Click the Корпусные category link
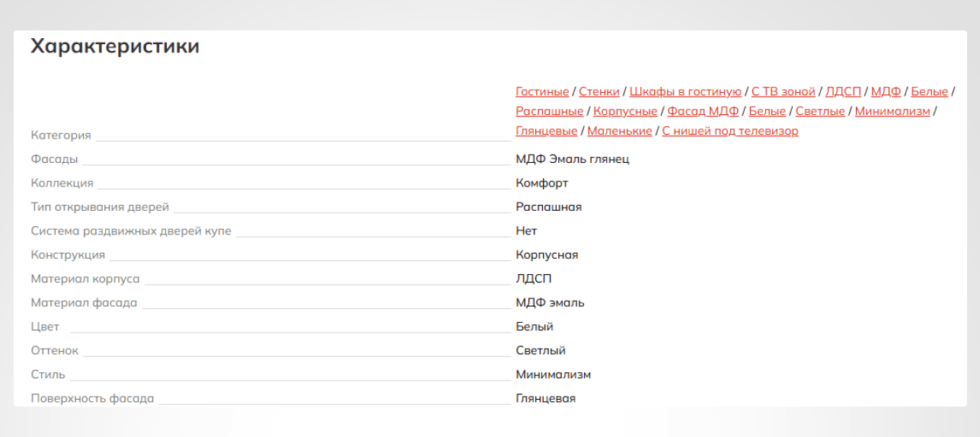Image resolution: width=980 pixels, height=437 pixels. tap(625, 111)
